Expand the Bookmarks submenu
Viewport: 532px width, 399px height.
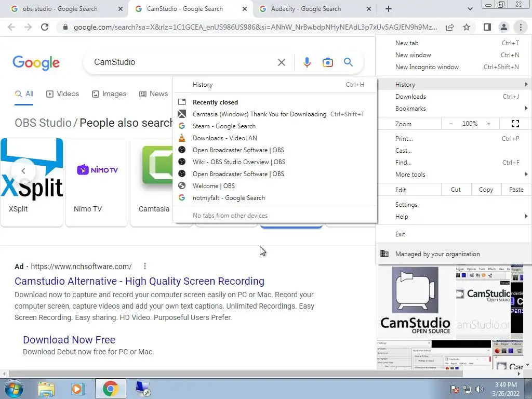coord(453,108)
